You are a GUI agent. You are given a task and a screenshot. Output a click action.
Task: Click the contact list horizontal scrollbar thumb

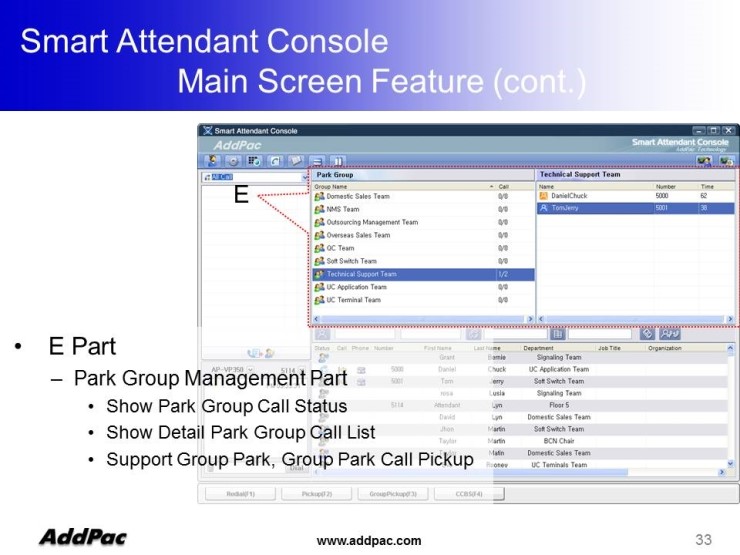point(474,471)
